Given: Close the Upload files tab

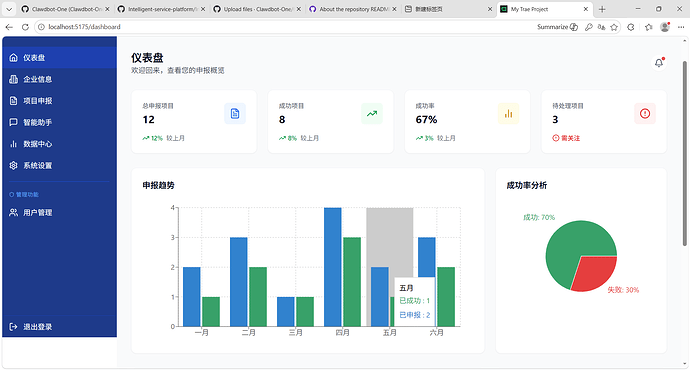Looking at the screenshot, I should 298,9.
